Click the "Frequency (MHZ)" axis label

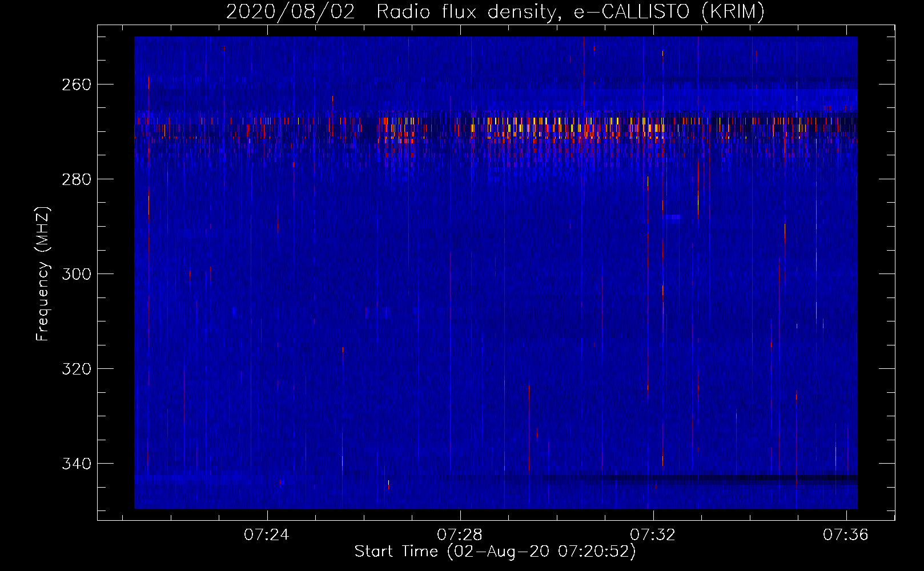[42, 274]
